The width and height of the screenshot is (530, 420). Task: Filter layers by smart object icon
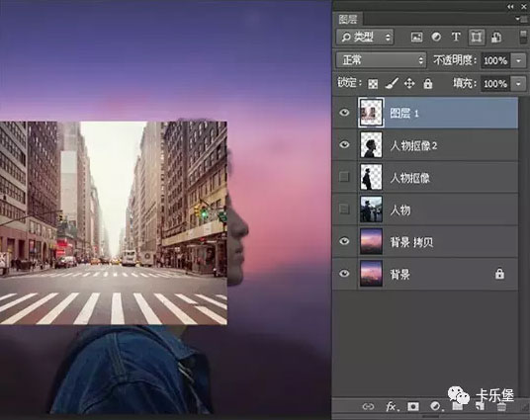(x=495, y=37)
